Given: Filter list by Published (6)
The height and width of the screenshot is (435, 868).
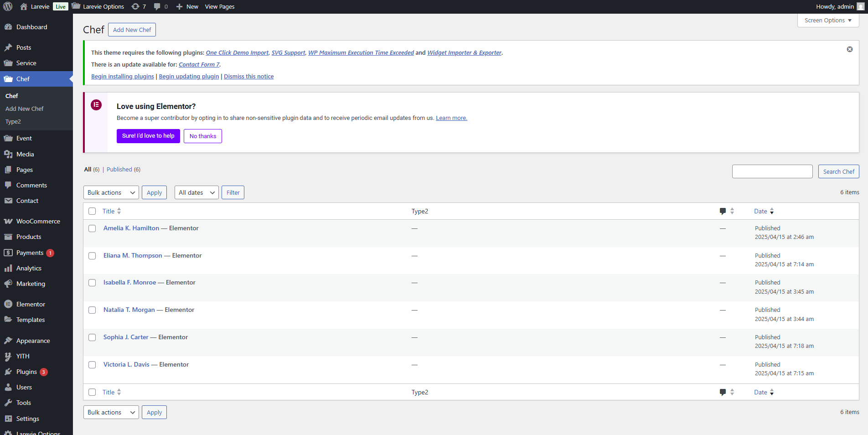Looking at the screenshot, I should 124,169.
